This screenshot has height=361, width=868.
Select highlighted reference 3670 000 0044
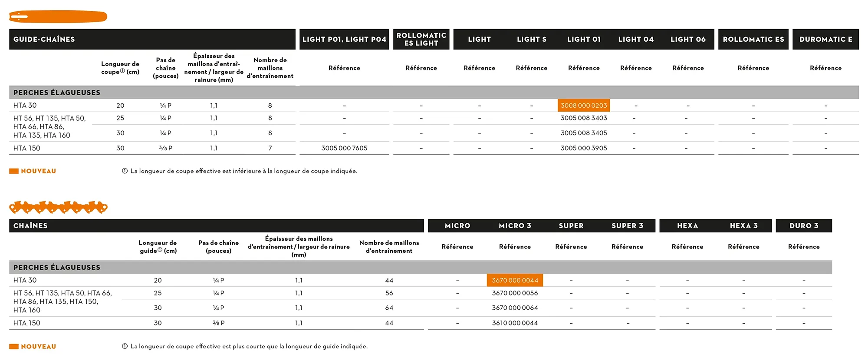point(515,280)
